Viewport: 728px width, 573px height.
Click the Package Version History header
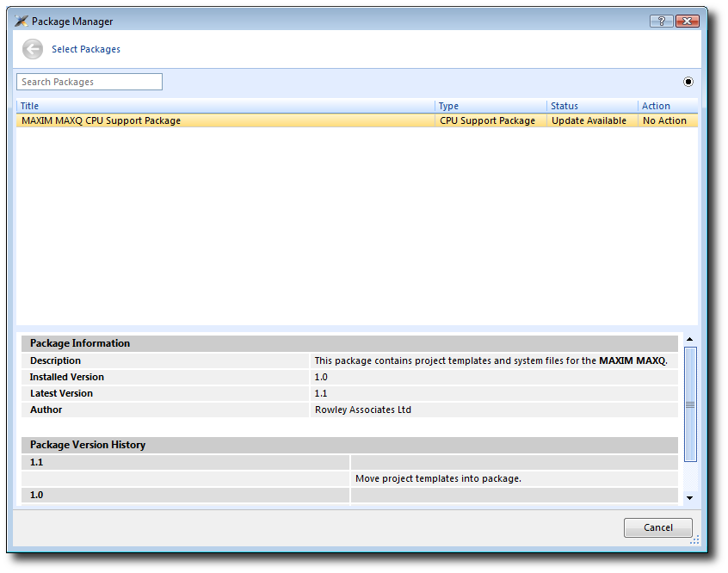pos(88,446)
